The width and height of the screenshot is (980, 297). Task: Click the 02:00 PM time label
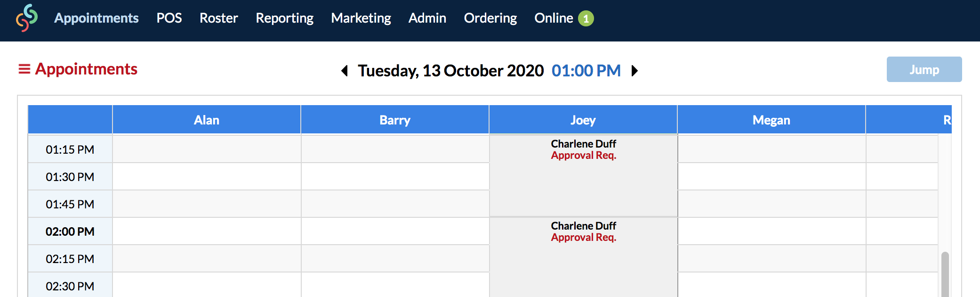tap(70, 231)
